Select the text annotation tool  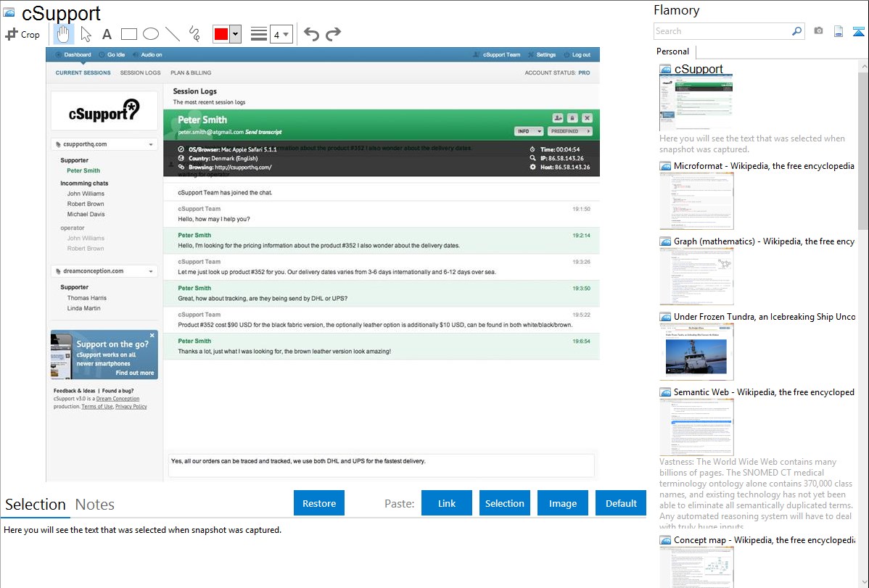click(107, 34)
